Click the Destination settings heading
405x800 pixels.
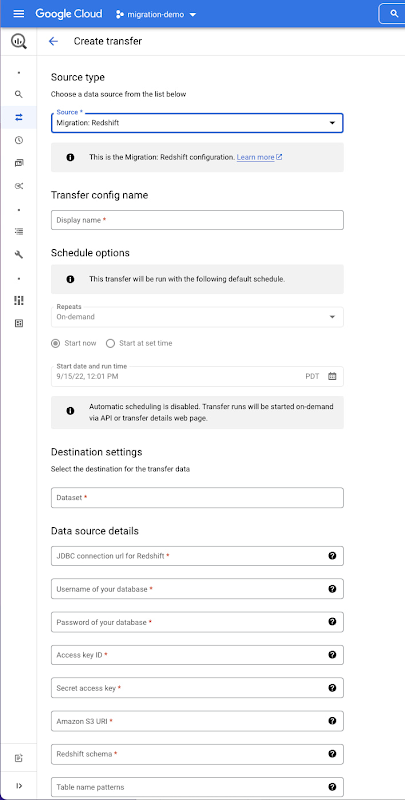coord(96,452)
